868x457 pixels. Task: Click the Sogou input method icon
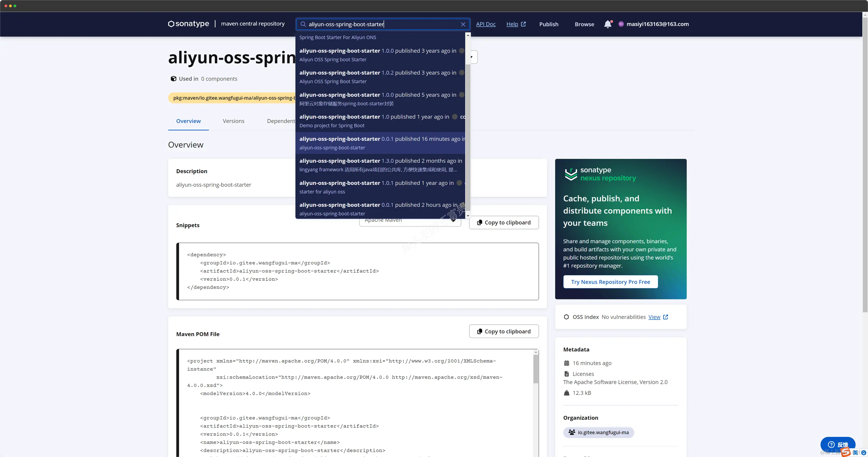[x=845, y=452]
